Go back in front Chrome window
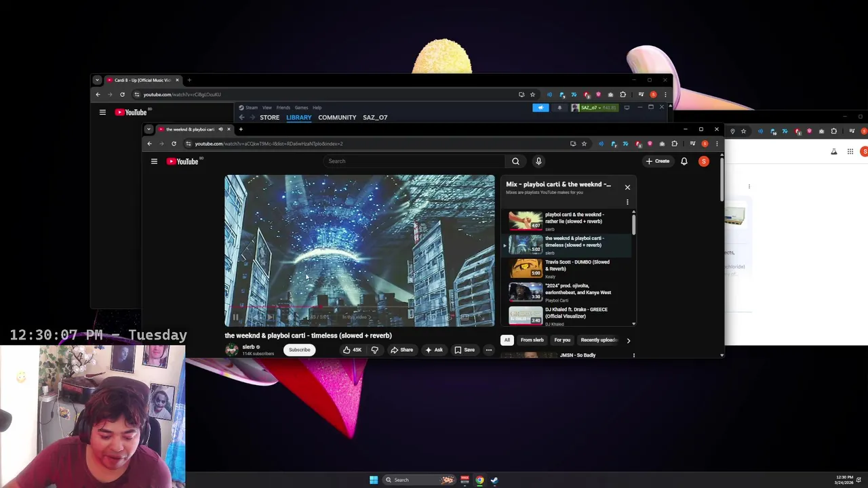Viewport: 868px width, 488px height. (150, 144)
